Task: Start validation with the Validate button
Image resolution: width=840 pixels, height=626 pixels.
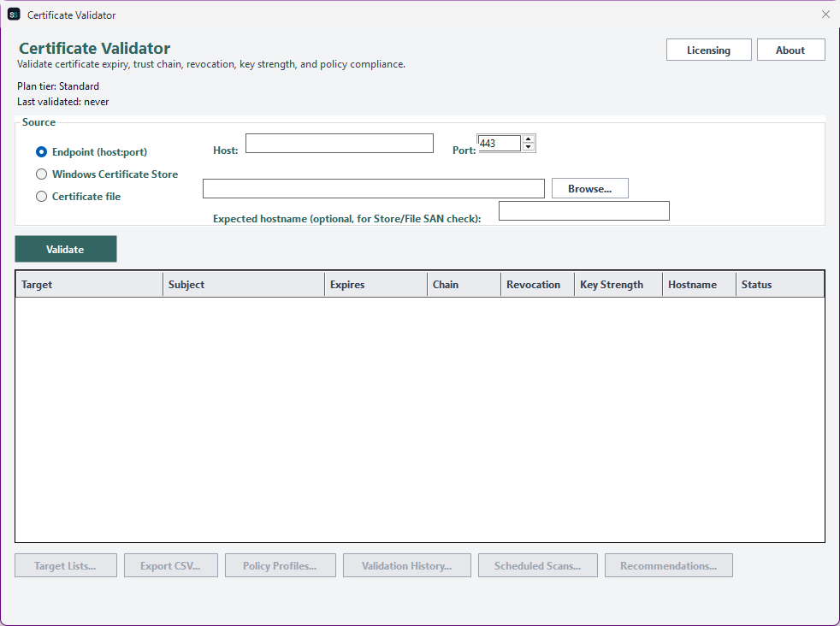Action: coord(65,249)
